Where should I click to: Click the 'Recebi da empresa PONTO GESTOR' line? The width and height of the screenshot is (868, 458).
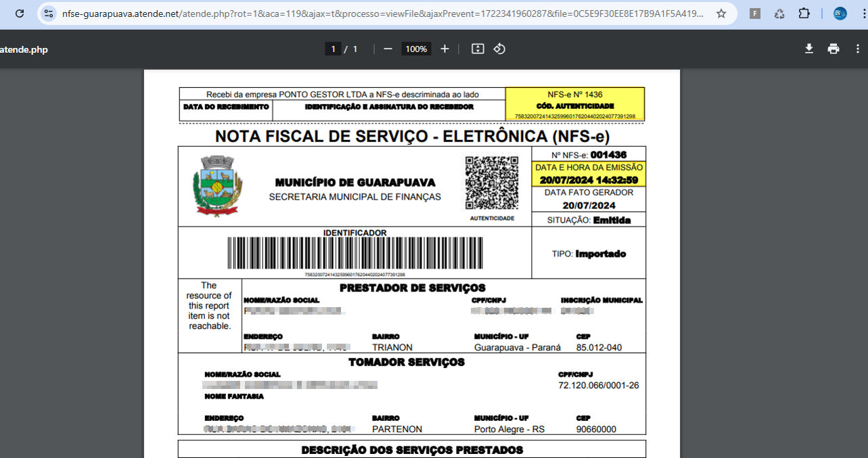(342, 95)
